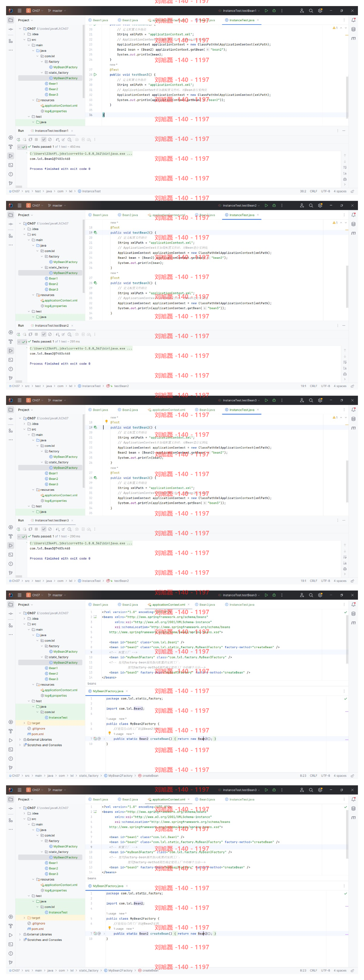
Task: Open Structure tool icon in testBean2 window sidebar
Action: 11,236
